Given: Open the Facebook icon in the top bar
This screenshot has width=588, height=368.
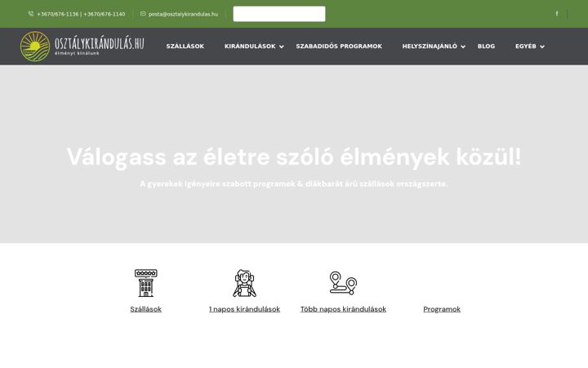Looking at the screenshot, I should [556, 14].
